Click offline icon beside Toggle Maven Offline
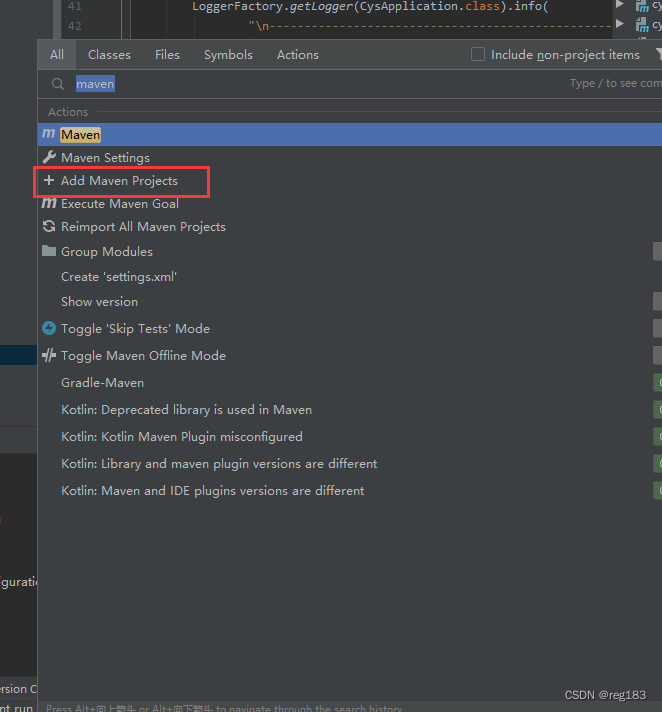Image resolution: width=662 pixels, height=712 pixels. click(49, 355)
